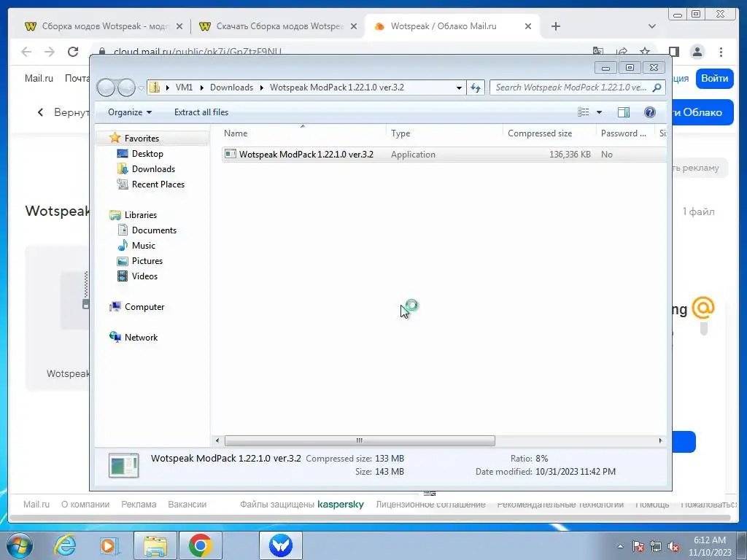Image resolution: width=747 pixels, height=560 pixels.
Task: Click the horizontal scrollbar right arrow
Action: 660,440
